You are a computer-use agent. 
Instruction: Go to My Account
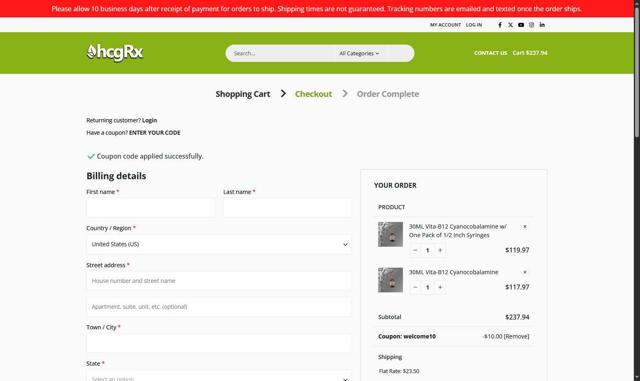point(445,25)
